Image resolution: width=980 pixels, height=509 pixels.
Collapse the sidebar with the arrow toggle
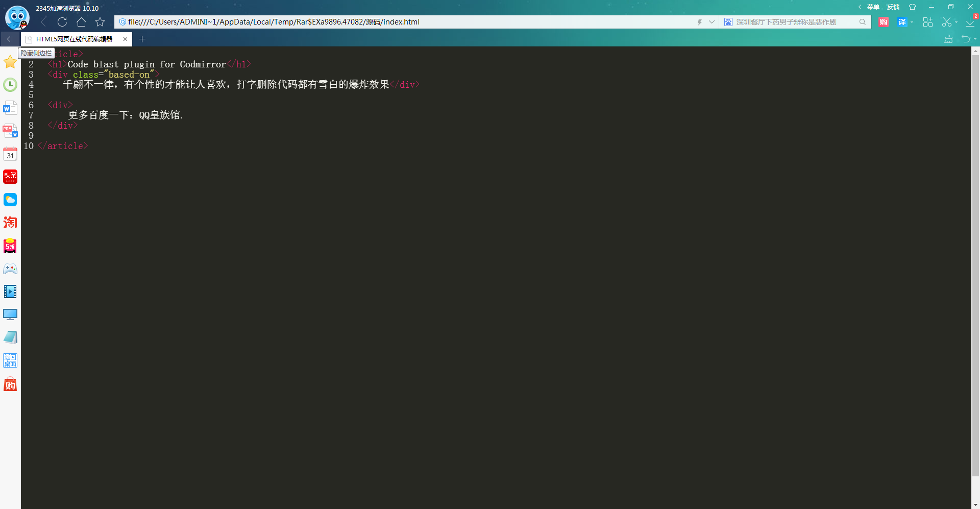pyautogui.click(x=9, y=39)
